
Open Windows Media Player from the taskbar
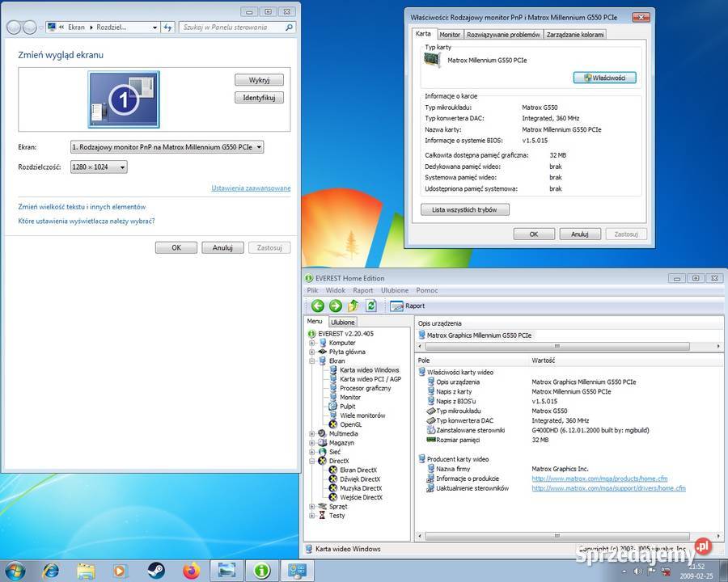[x=119, y=571]
